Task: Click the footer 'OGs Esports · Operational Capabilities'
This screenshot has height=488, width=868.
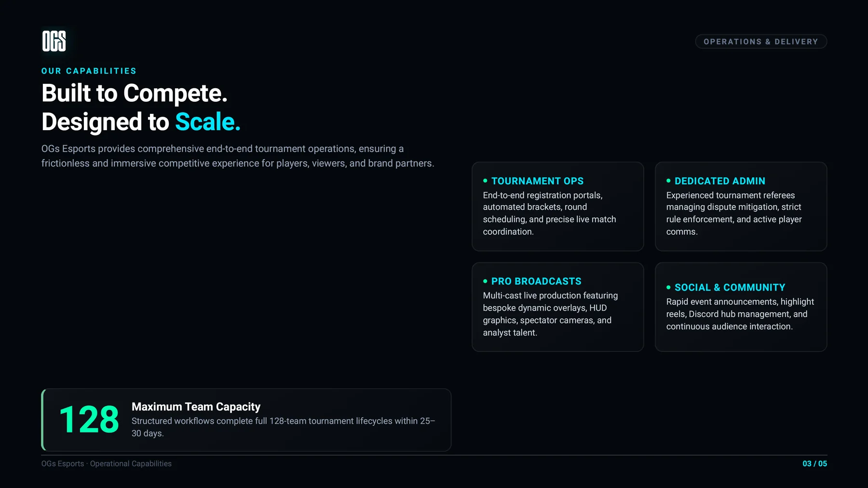Action: [x=107, y=463]
